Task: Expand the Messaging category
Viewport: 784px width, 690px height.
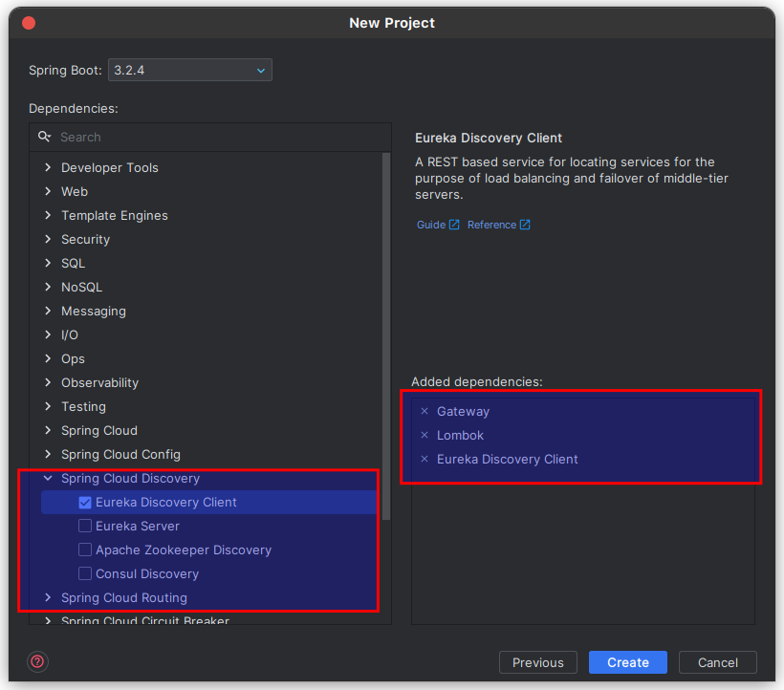Action: pyautogui.click(x=48, y=311)
